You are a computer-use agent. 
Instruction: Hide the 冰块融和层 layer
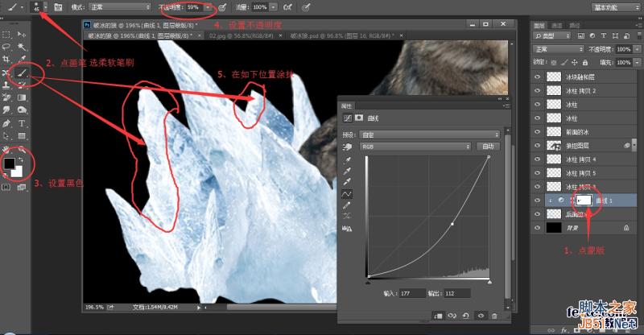point(537,77)
